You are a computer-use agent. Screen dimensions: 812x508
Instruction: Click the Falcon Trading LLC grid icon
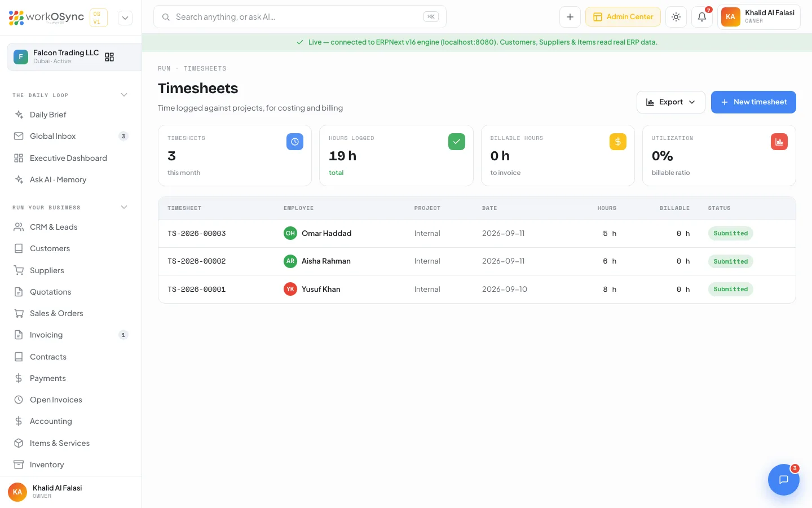click(x=109, y=57)
